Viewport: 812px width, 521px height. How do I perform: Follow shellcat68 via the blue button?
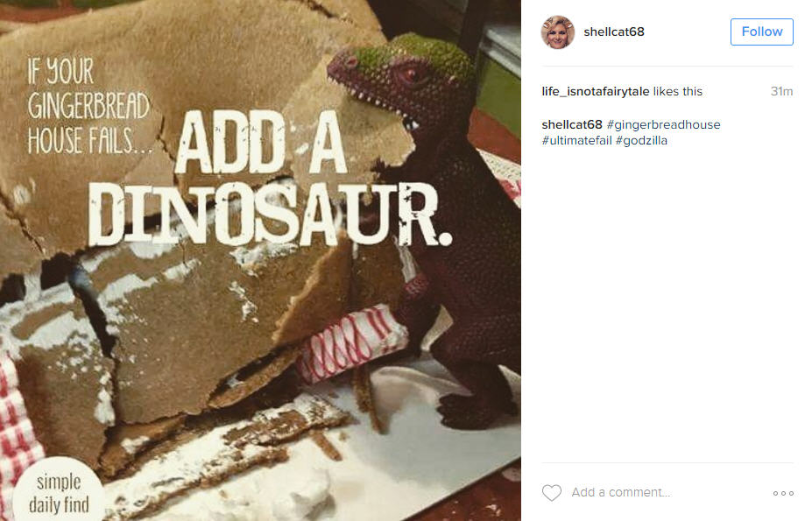click(761, 32)
